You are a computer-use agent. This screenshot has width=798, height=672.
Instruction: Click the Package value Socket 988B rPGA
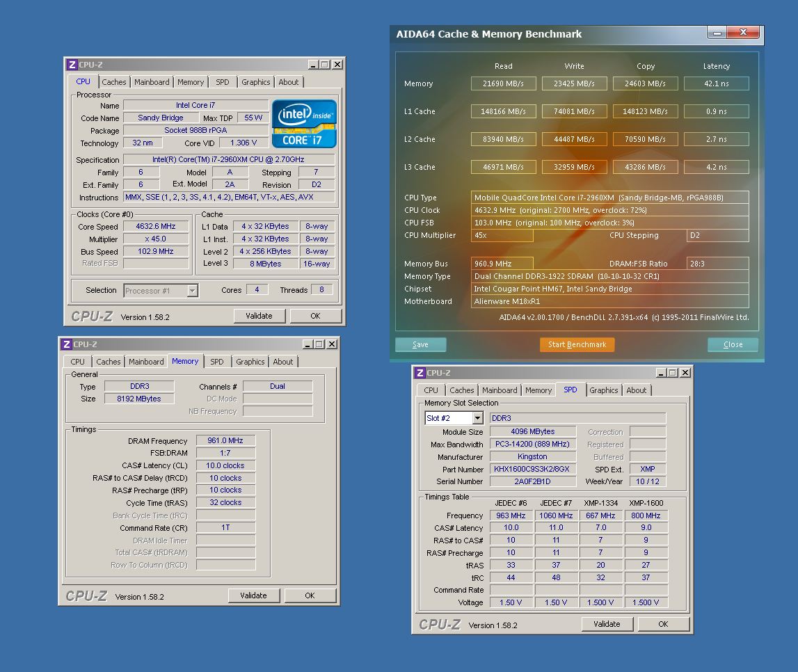pyautogui.click(x=196, y=130)
